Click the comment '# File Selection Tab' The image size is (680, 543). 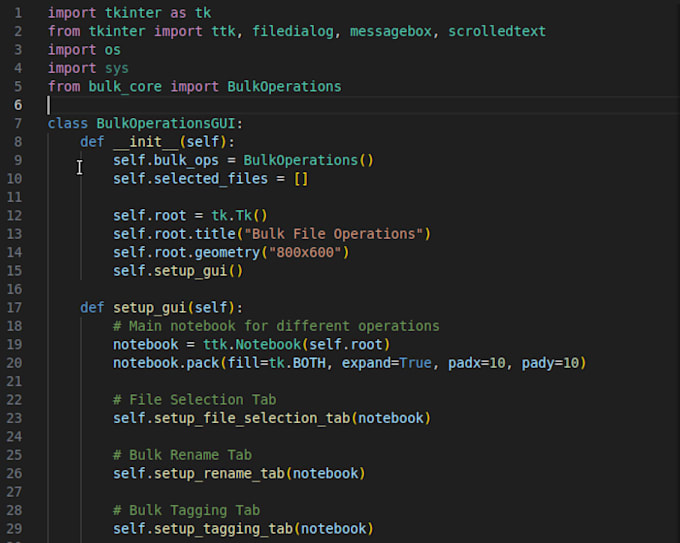[194, 400]
